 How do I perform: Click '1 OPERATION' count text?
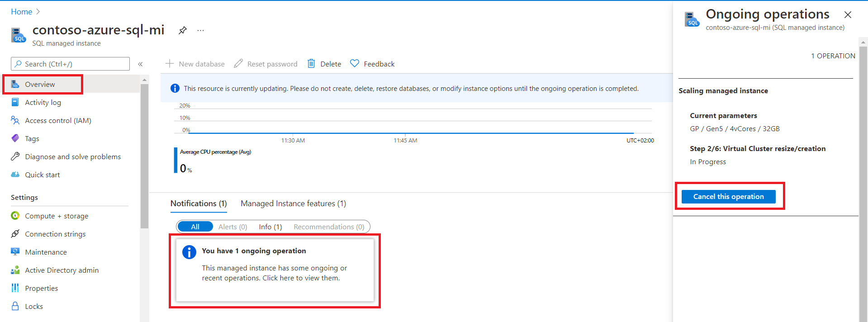click(833, 56)
